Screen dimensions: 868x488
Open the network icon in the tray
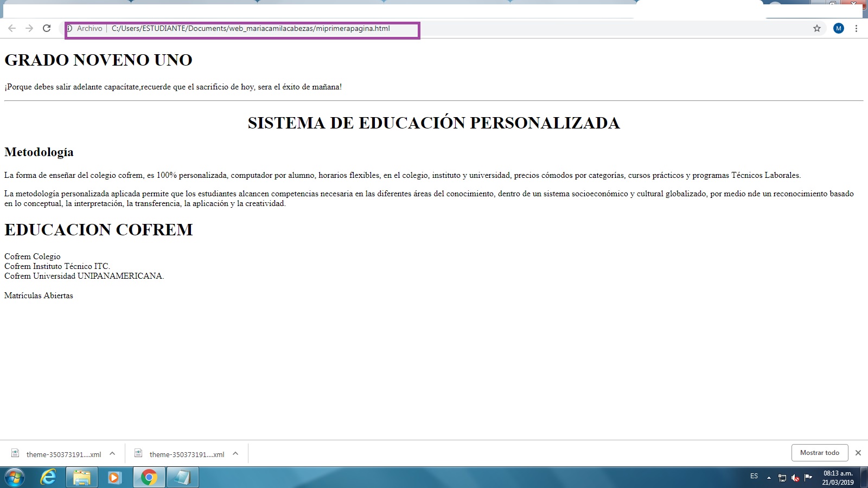click(782, 478)
